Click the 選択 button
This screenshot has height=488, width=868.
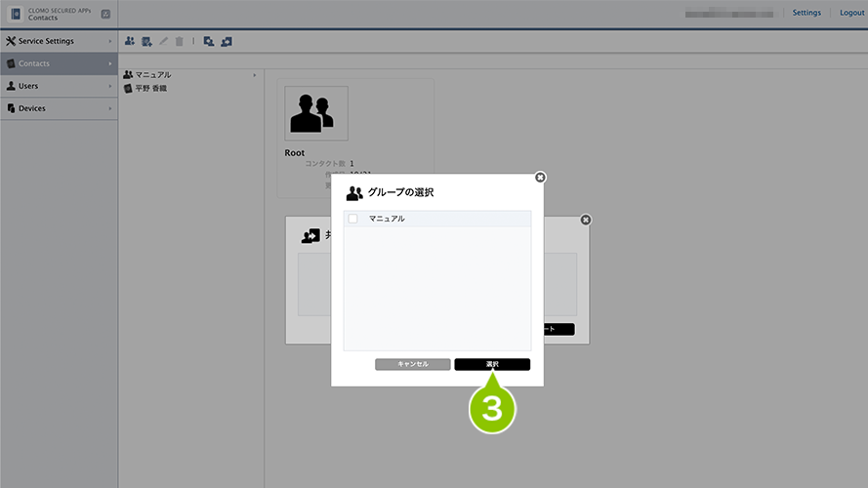pos(492,364)
